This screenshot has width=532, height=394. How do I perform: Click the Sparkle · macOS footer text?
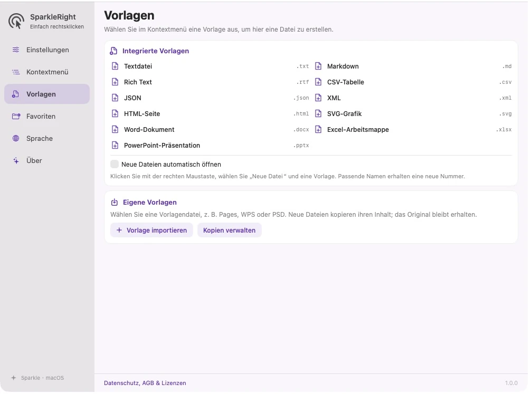pyautogui.click(x=42, y=378)
